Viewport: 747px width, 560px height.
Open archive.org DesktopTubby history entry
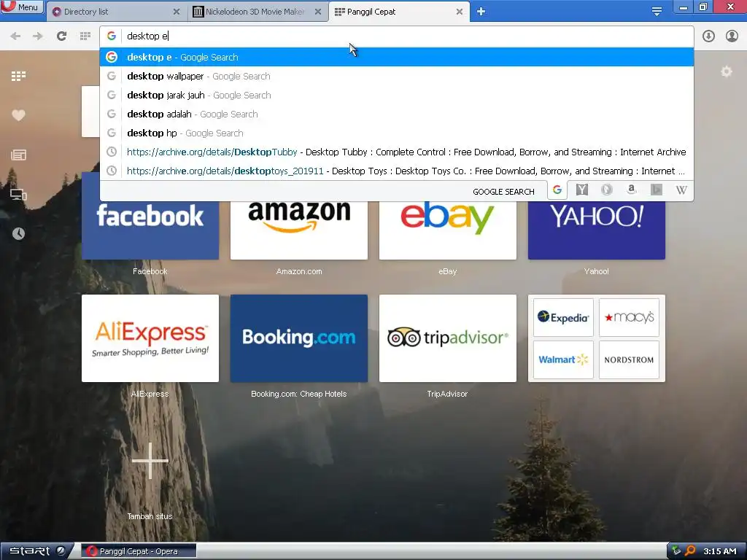point(396,152)
